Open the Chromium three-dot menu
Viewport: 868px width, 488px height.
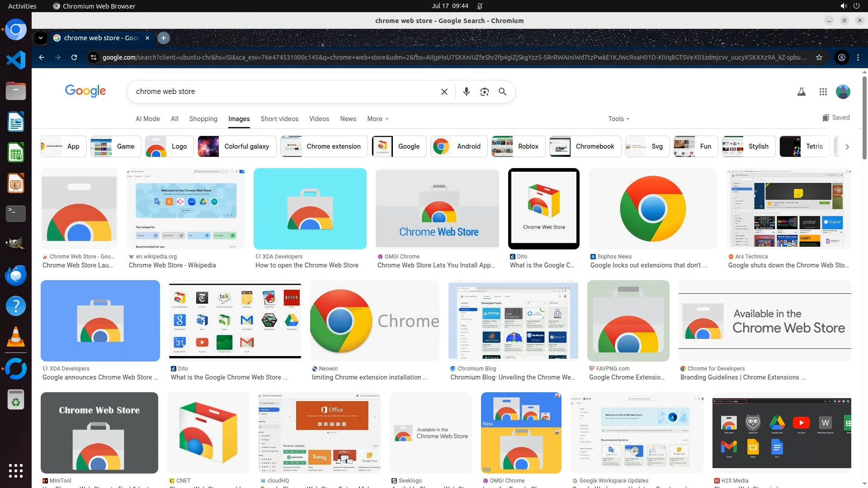click(858, 57)
